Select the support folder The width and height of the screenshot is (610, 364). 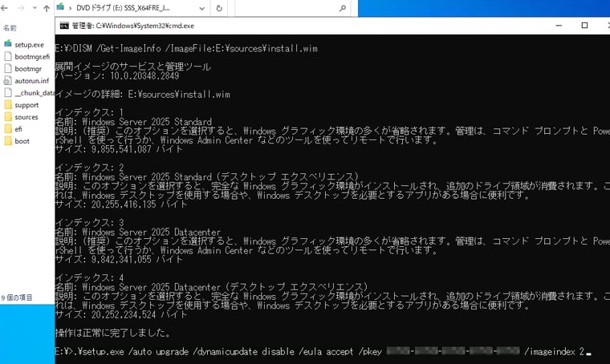(26, 105)
